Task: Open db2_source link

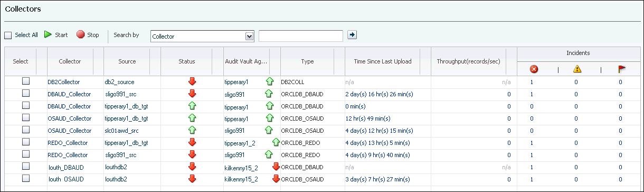Action: (x=119, y=82)
